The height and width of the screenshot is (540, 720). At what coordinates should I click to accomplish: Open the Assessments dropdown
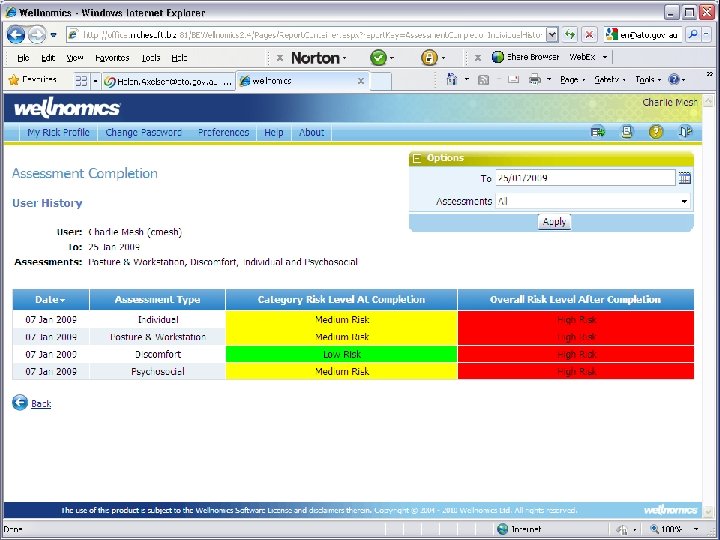click(x=593, y=201)
